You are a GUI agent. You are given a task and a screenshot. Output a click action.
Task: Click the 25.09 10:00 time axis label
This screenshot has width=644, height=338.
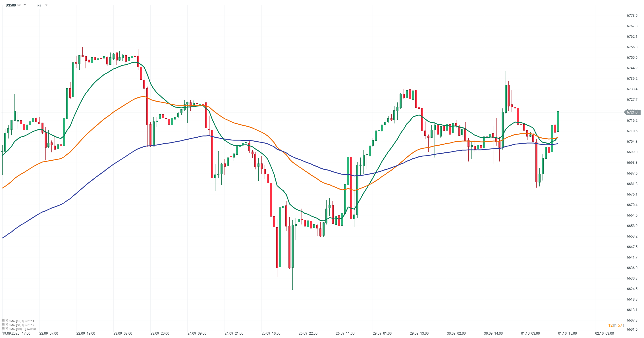[271, 333]
